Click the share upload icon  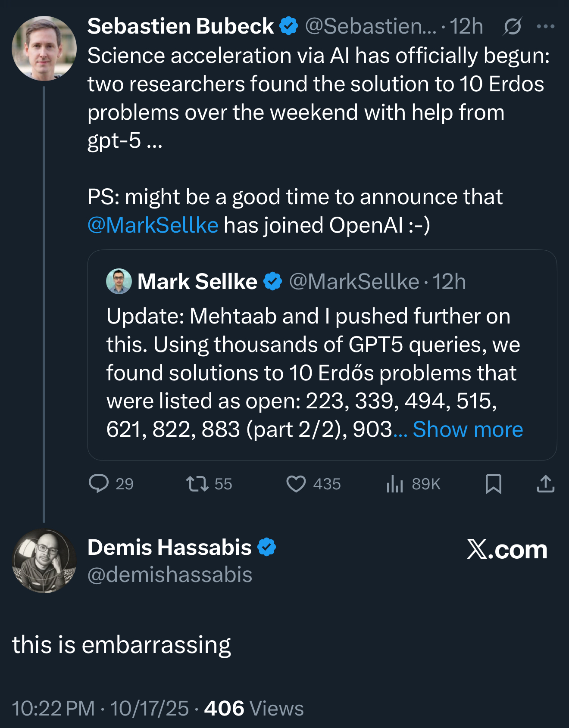tap(545, 483)
